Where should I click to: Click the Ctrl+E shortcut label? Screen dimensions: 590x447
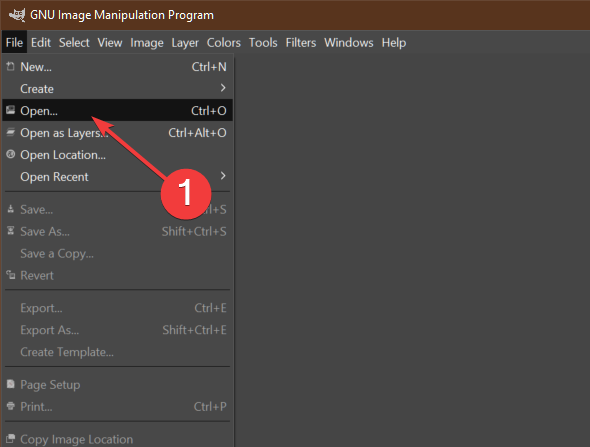(x=210, y=308)
